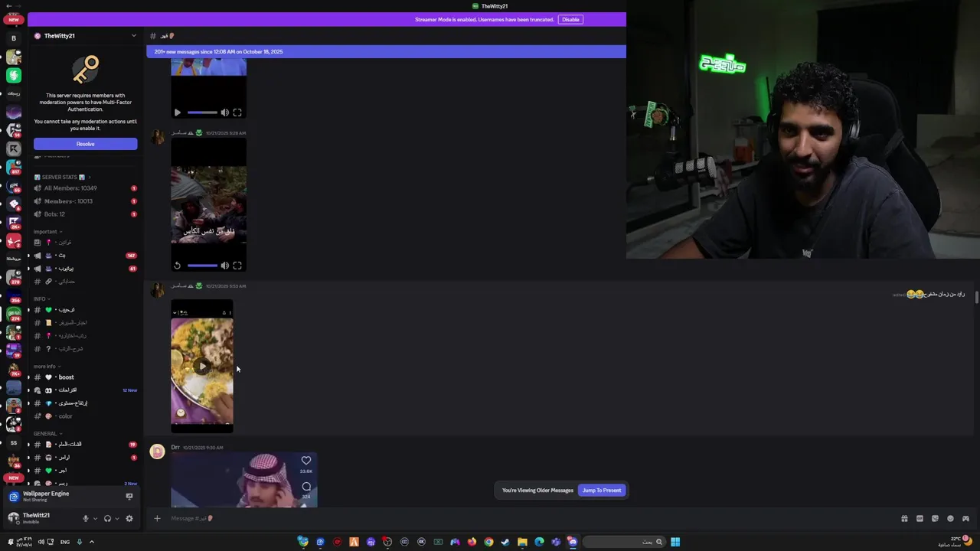980x551 pixels.
Task: Open the new messages banner since October 18
Action: [x=386, y=51]
